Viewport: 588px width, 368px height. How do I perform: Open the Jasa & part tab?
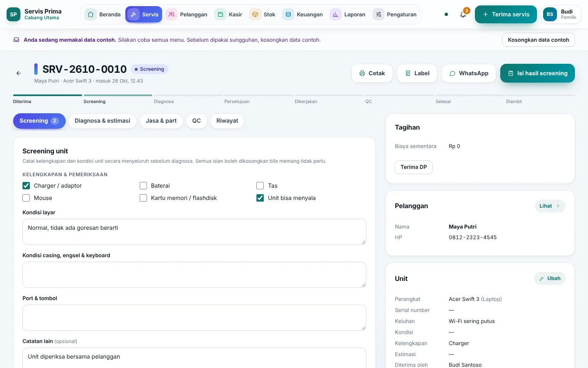161,121
